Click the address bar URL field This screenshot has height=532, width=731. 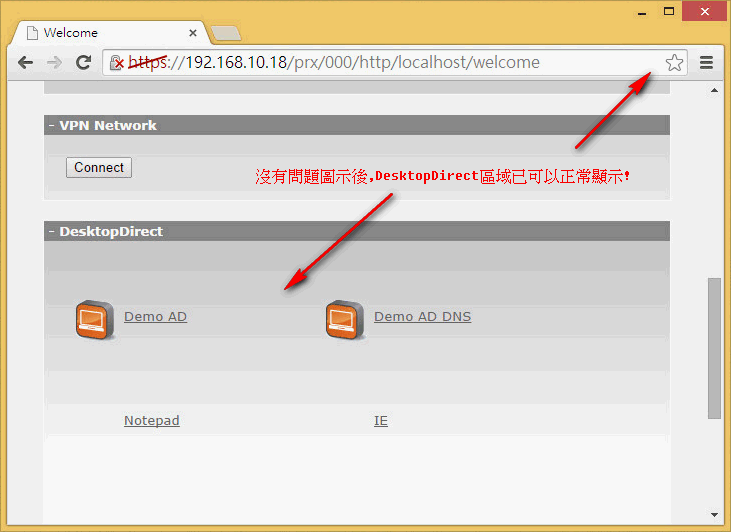coord(394,62)
